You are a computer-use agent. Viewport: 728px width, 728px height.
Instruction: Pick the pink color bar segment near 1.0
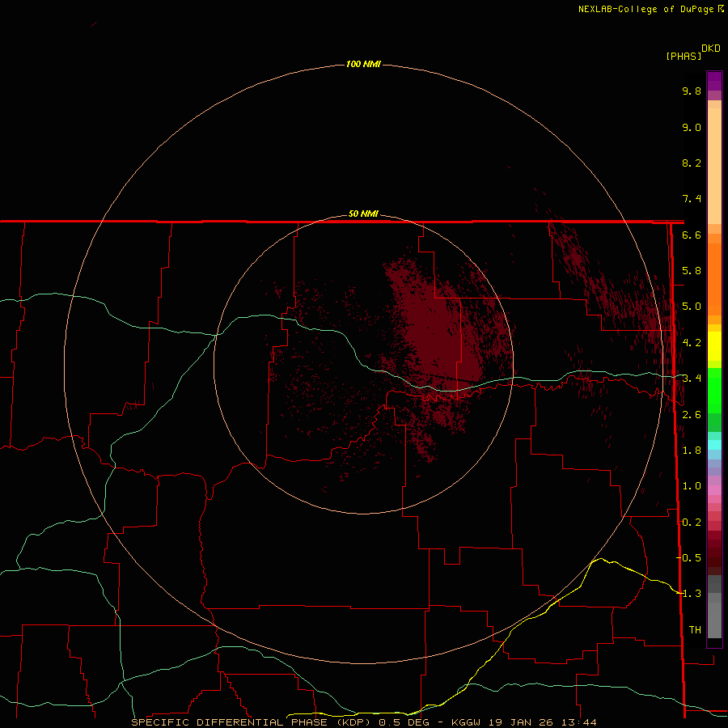point(714,489)
